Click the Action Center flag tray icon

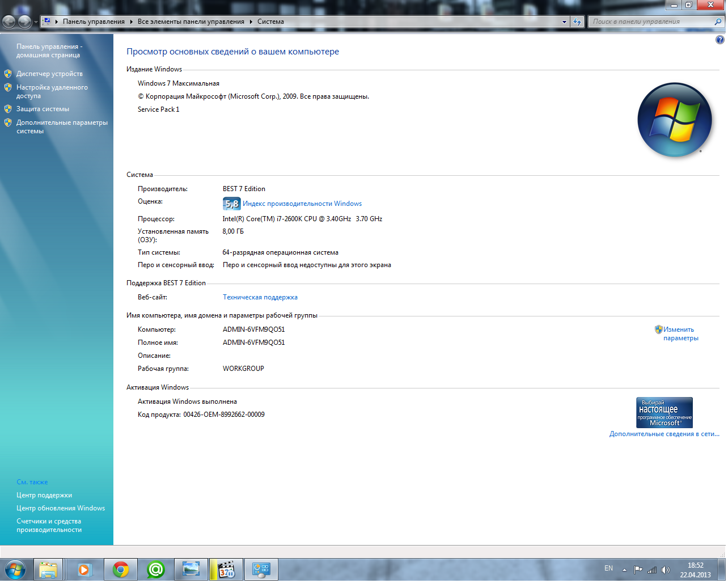tap(638, 571)
